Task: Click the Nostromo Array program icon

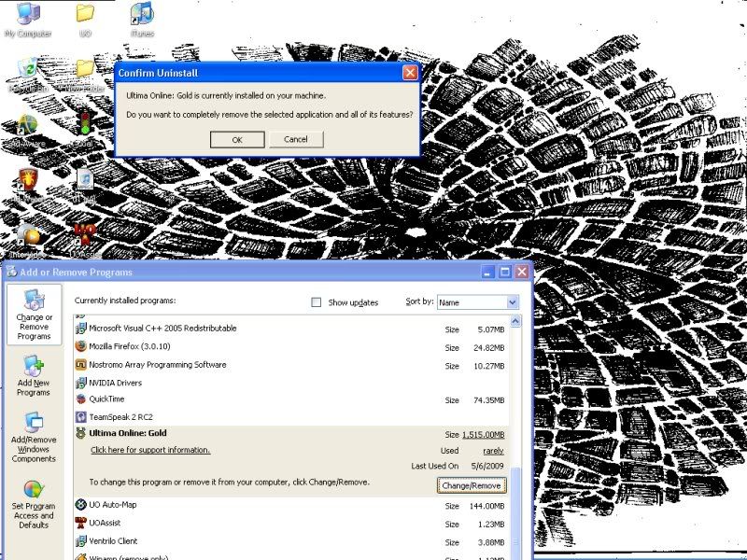Action: tap(81, 365)
